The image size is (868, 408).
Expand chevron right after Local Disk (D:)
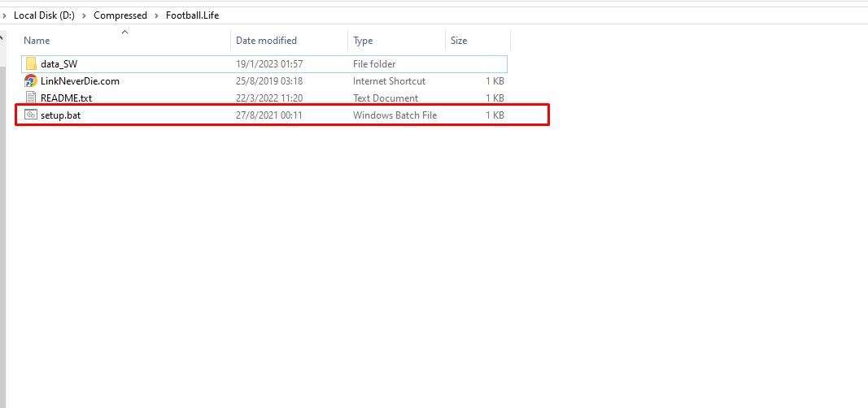[85, 15]
